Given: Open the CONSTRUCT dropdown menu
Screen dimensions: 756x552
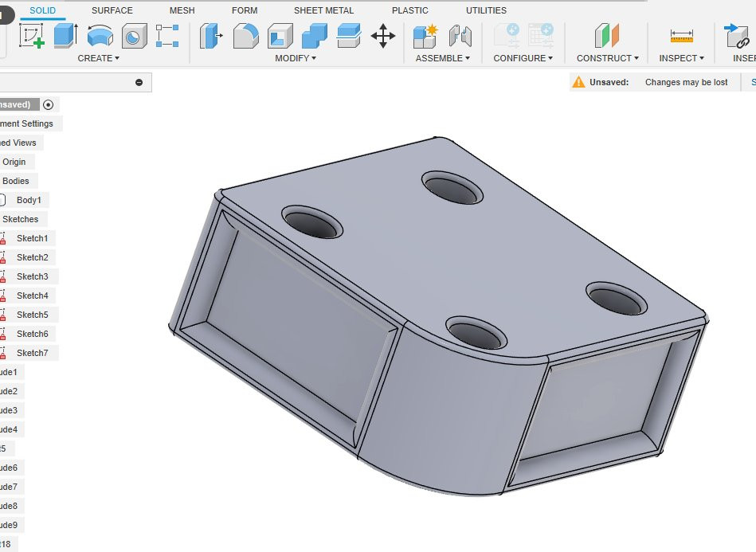Looking at the screenshot, I should [608, 58].
